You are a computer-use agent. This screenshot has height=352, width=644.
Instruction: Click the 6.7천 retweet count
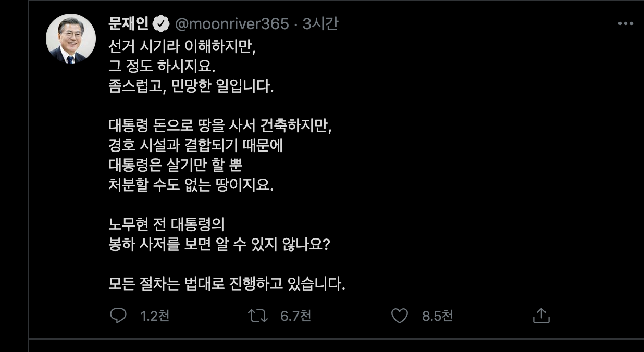click(295, 316)
